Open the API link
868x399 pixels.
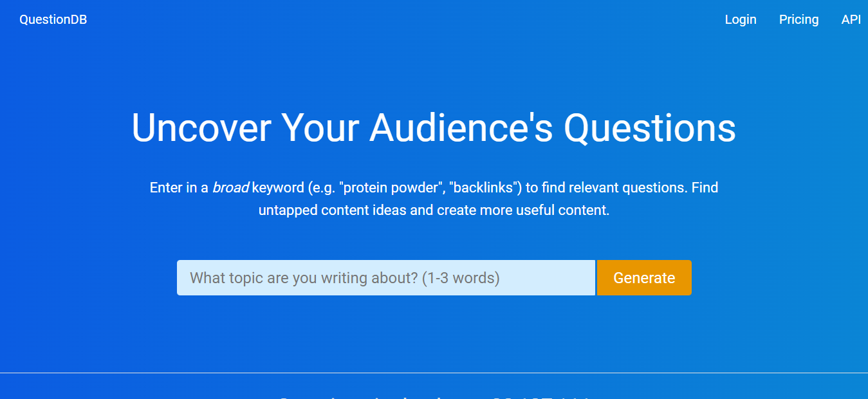click(851, 20)
